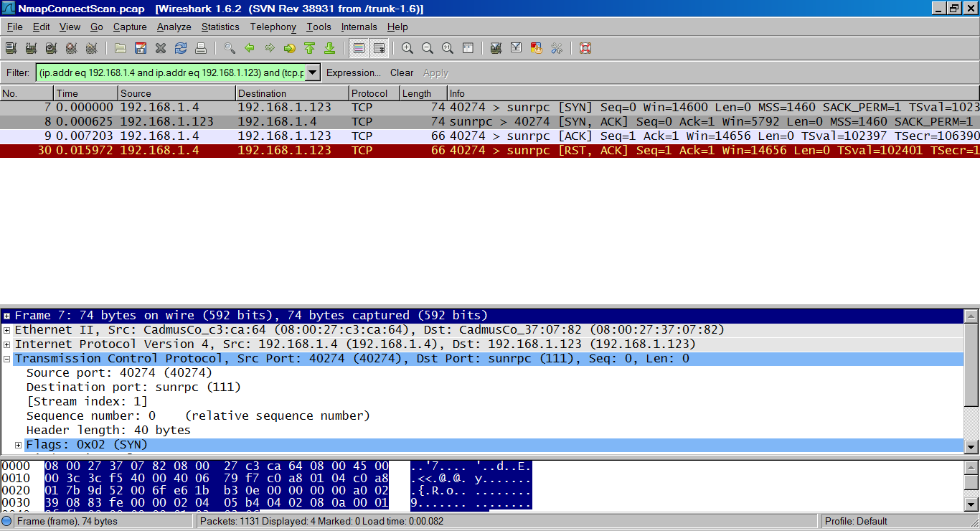Click the Zoom In toolbar icon
This screenshot has height=531, width=980.
click(407, 48)
